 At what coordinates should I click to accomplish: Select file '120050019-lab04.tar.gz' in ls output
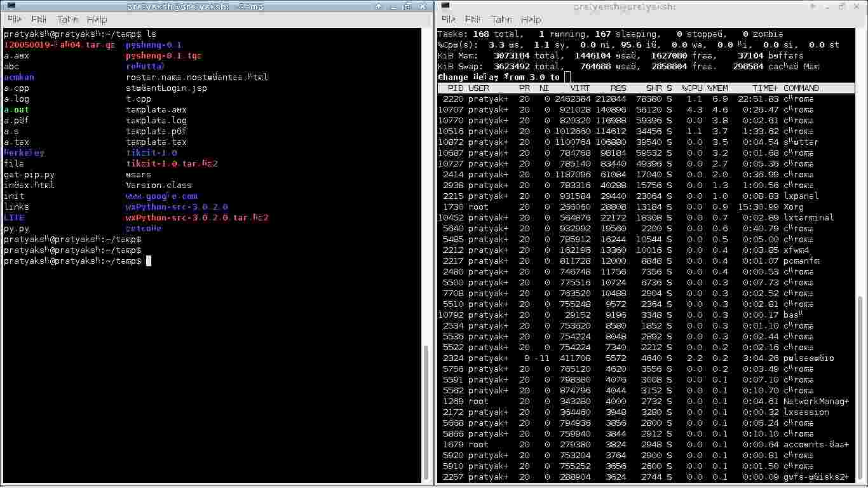click(60, 45)
